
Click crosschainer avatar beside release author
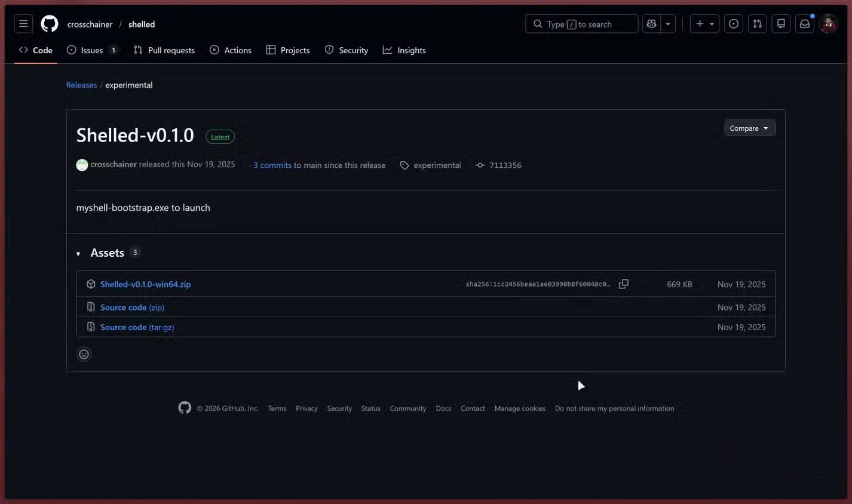[82, 165]
